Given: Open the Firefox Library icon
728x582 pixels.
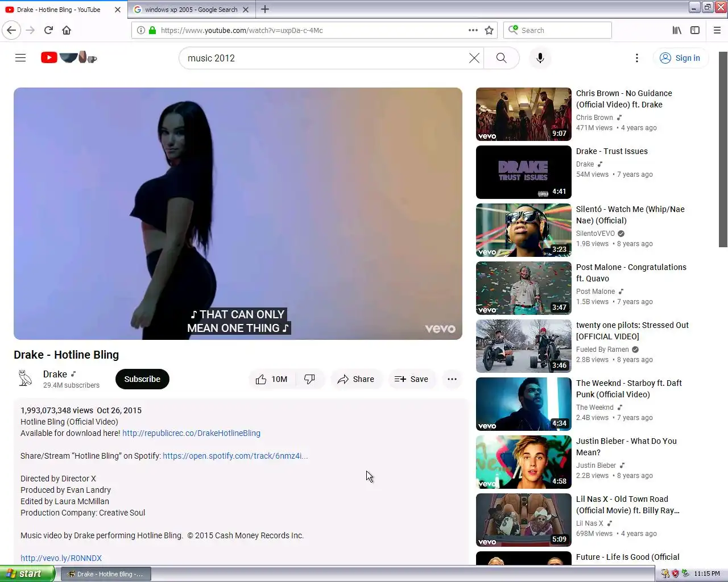Looking at the screenshot, I should pyautogui.click(x=677, y=30).
